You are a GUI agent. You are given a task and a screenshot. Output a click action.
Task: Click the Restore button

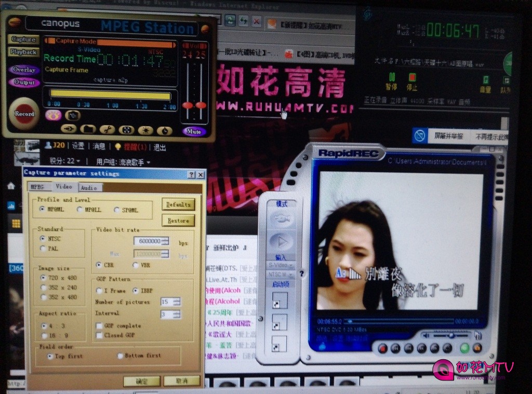pyautogui.click(x=179, y=221)
